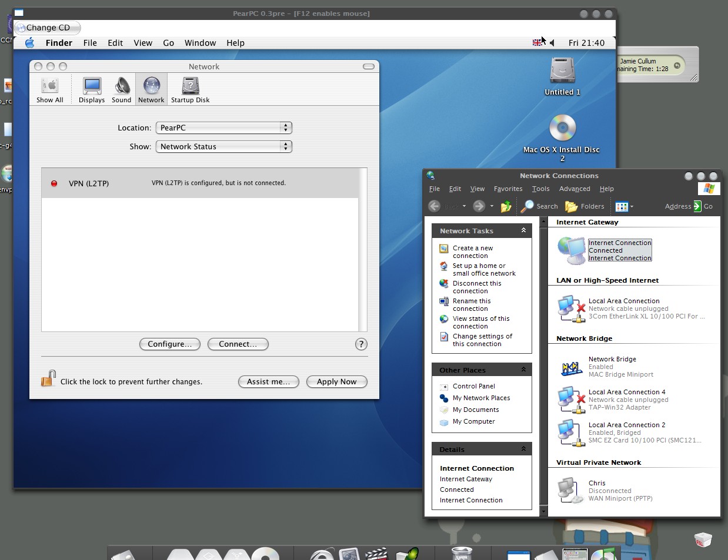The height and width of the screenshot is (560, 728).
Task: Click Change settings of this connection
Action: point(482,340)
